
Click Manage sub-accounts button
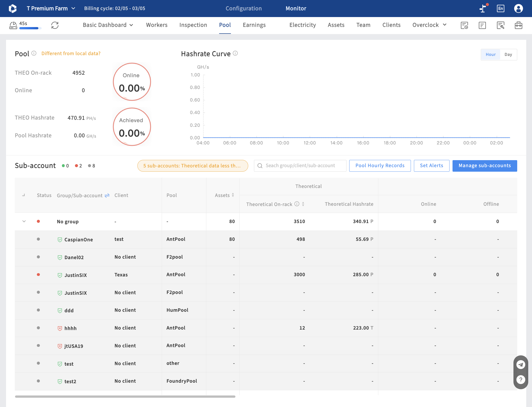(485, 166)
